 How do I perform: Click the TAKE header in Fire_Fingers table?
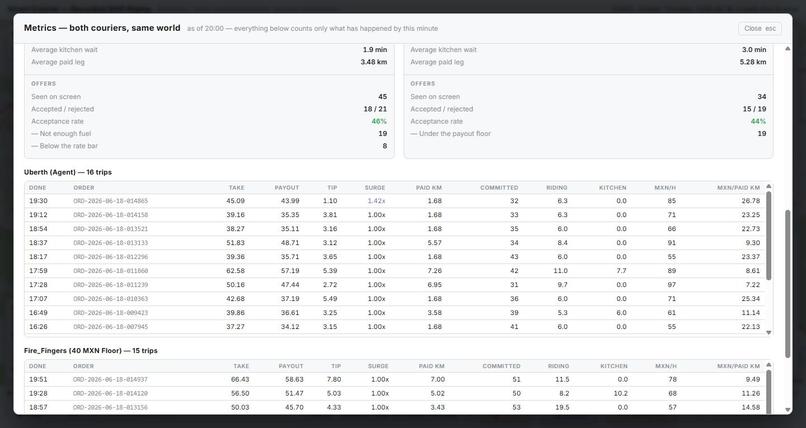point(241,366)
